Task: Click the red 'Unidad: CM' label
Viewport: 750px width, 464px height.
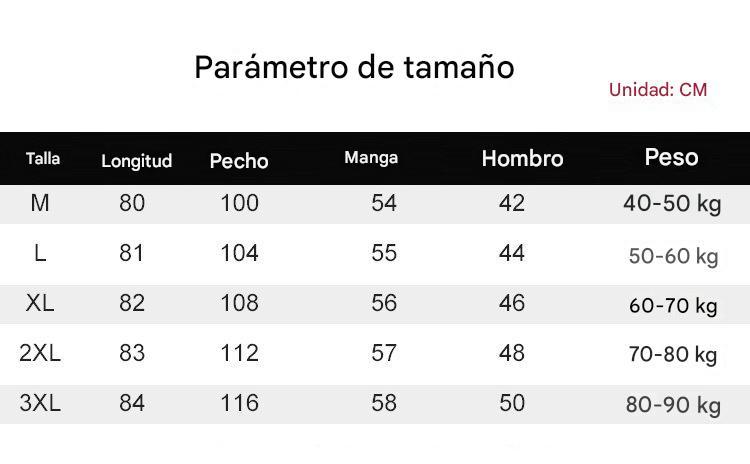Action: click(657, 90)
